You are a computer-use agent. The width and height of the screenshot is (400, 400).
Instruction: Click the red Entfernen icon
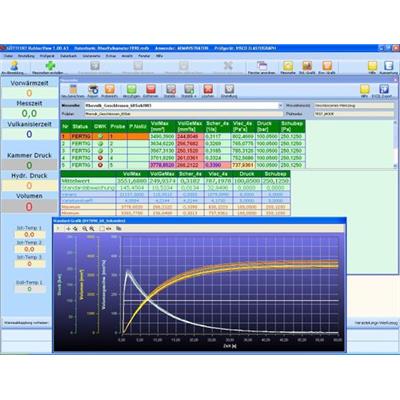point(151,89)
